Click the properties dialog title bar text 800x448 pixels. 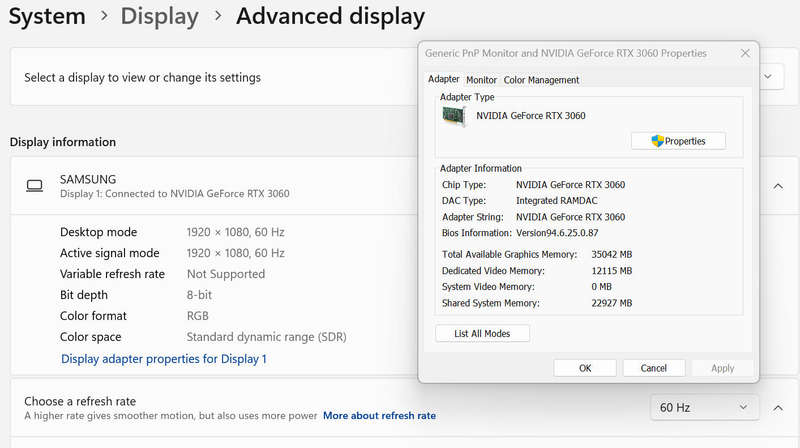(566, 53)
